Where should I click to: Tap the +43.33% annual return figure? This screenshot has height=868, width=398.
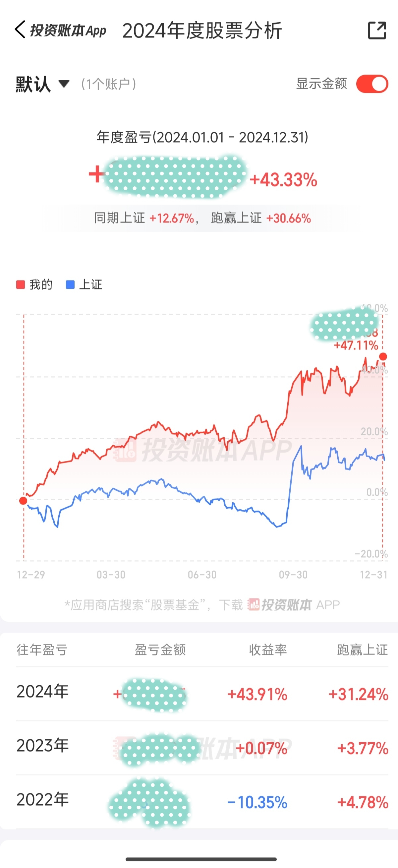(284, 180)
